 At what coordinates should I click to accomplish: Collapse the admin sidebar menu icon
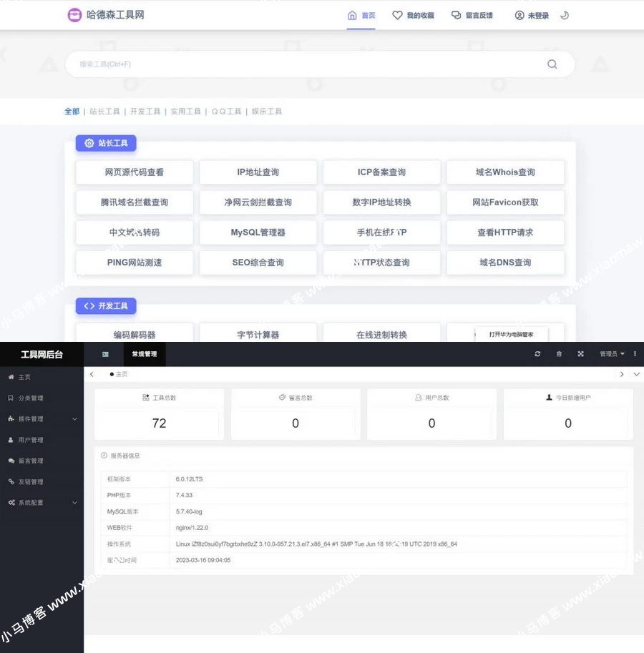tap(105, 354)
